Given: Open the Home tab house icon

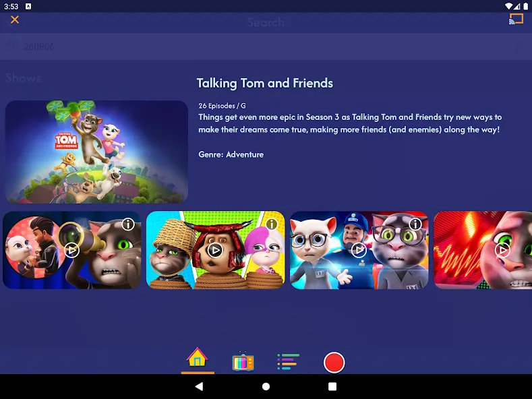Looking at the screenshot, I should click(197, 358).
